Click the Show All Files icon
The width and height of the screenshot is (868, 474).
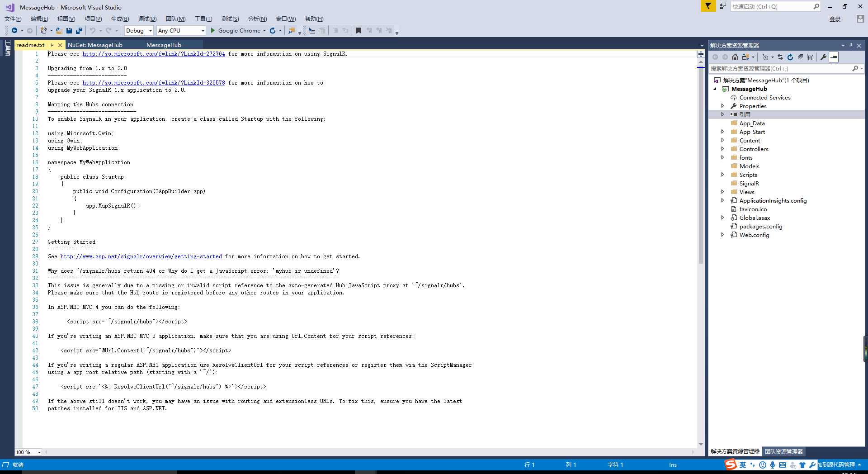[810, 57]
